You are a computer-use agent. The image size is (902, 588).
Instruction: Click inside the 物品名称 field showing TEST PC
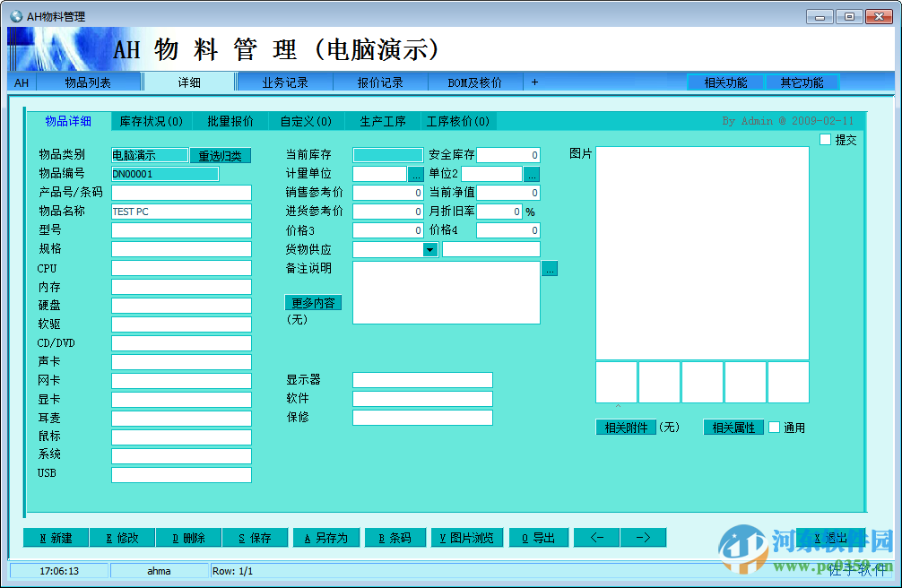point(179,211)
